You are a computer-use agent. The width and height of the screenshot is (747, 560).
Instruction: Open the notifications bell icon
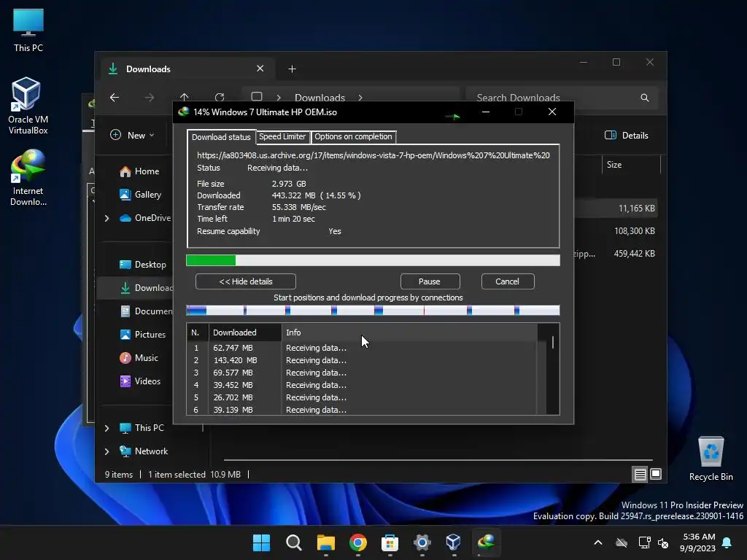click(x=727, y=542)
